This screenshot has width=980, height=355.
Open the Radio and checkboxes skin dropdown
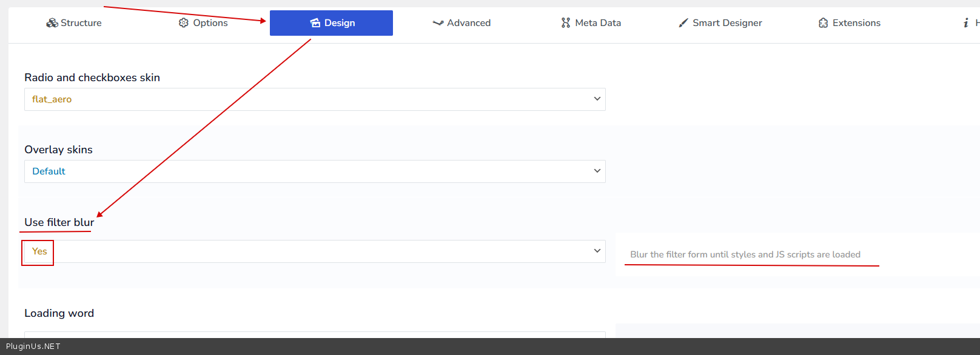click(315, 99)
